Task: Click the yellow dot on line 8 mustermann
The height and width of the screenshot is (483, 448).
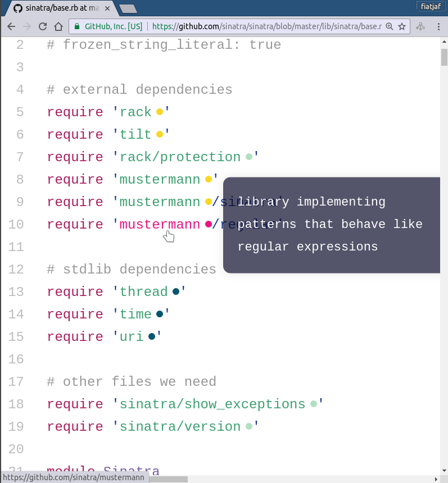Action: pos(209,179)
